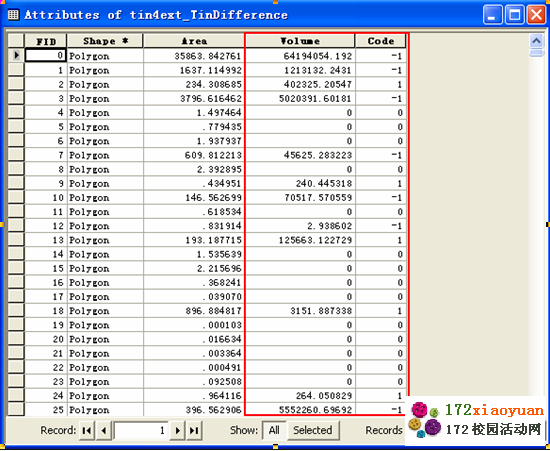The width and height of the screenshot is (550, 451).
Task: Click the Shape * column header
Action: pos(105,41)
